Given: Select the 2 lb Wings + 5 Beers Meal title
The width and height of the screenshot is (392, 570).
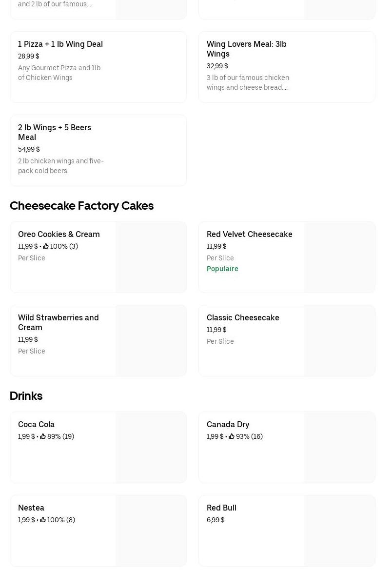Looking at the screenshot, I should pyautogui.click(x=55, y=132).
